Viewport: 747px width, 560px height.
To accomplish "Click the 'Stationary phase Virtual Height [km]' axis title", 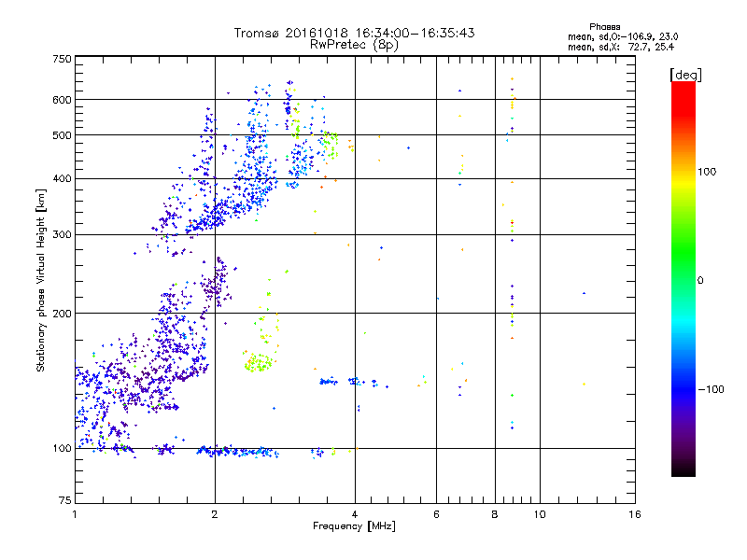I will (41, 280).
